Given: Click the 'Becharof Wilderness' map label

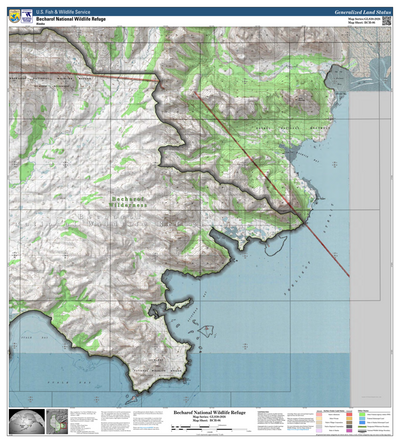Looking at the screenshot, I should click(128, 202).
